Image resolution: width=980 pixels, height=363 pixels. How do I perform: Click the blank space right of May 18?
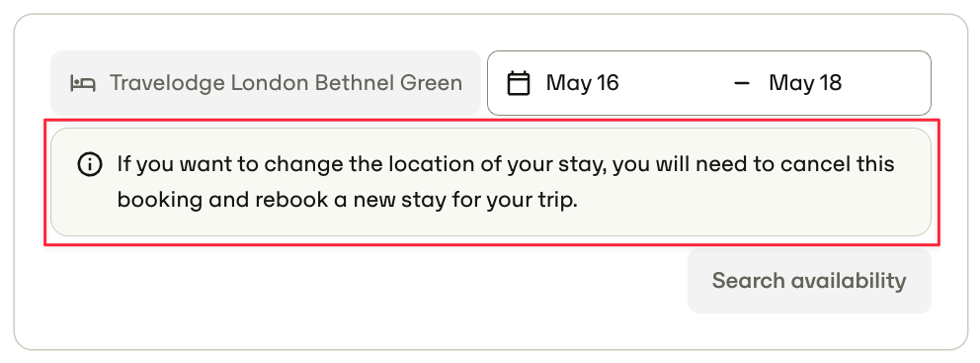(884, 83)
